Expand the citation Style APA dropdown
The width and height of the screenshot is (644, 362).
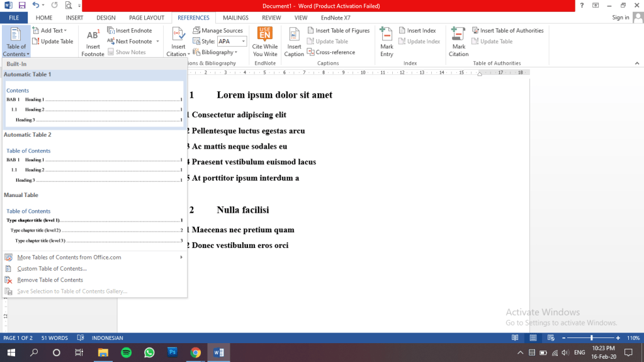coord(244,42)
